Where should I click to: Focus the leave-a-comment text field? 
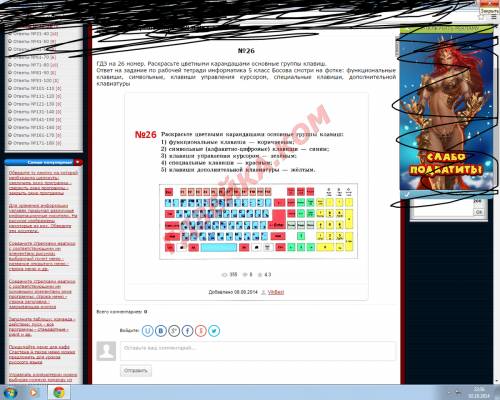[258, 351]
